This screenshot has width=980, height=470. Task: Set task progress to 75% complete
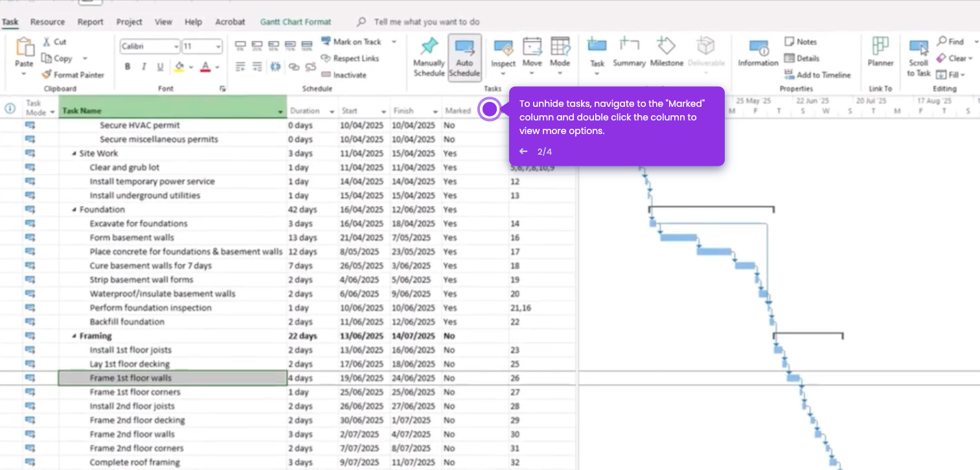(x=290, y=47)
